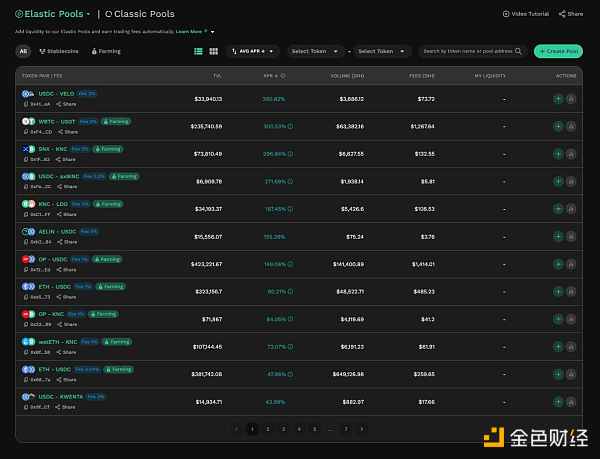The image size is (600, 459).
Task: Add liquidity to the WBTC - USDT pool
Action: tap(558, 126)
